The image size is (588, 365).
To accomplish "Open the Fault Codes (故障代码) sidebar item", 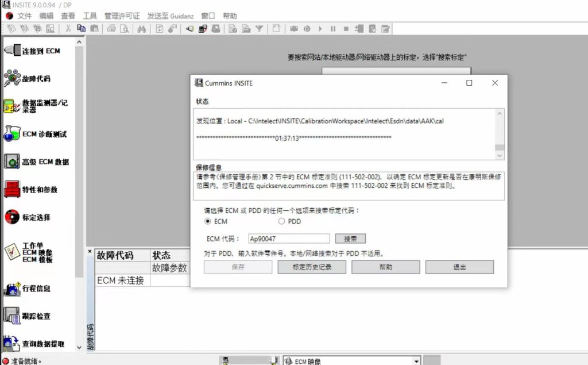I will [28, 78].
